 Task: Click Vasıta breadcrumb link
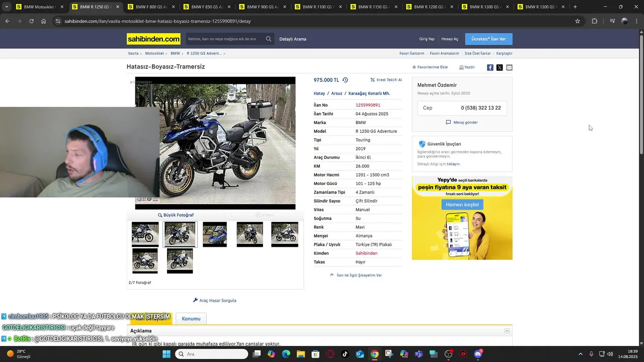pos(133,53)
